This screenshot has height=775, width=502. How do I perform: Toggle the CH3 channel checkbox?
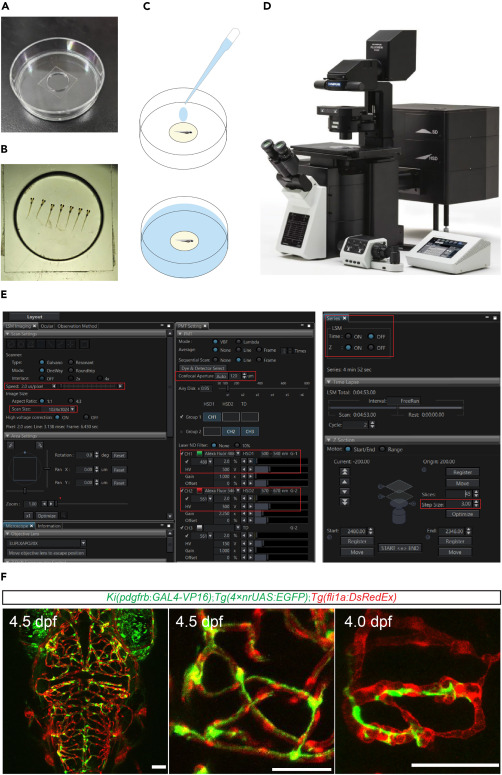pyautogui.click(x=182, y=528)
